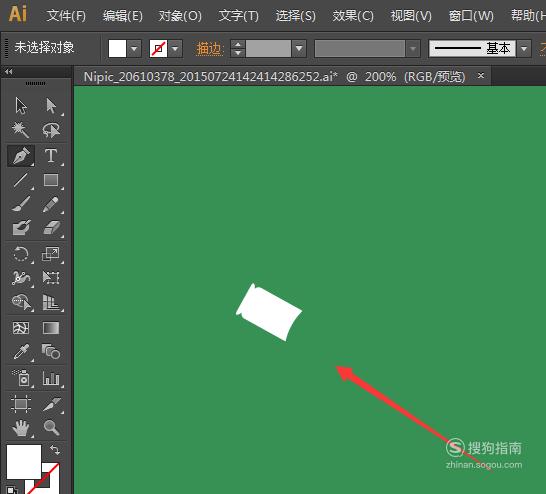This screenshot has width=546, height=494.
Task: Open the 对象(O) menu
Action: pos(180,16)
